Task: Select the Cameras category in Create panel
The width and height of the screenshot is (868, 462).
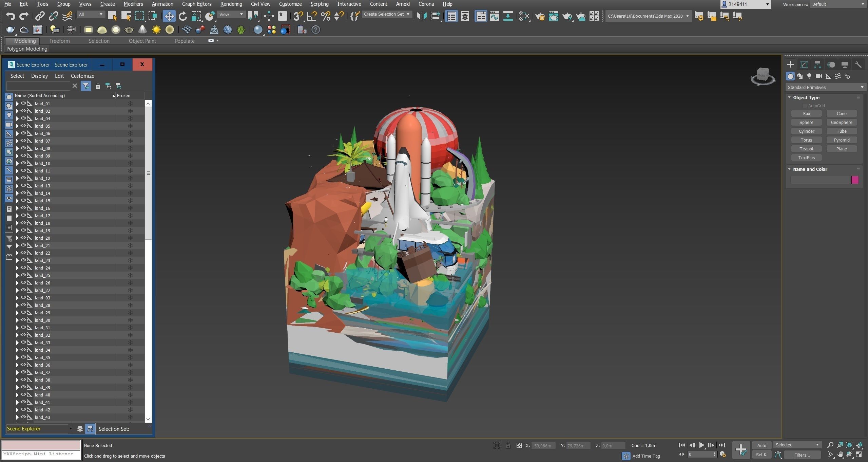Action: [x=819, y=76]
